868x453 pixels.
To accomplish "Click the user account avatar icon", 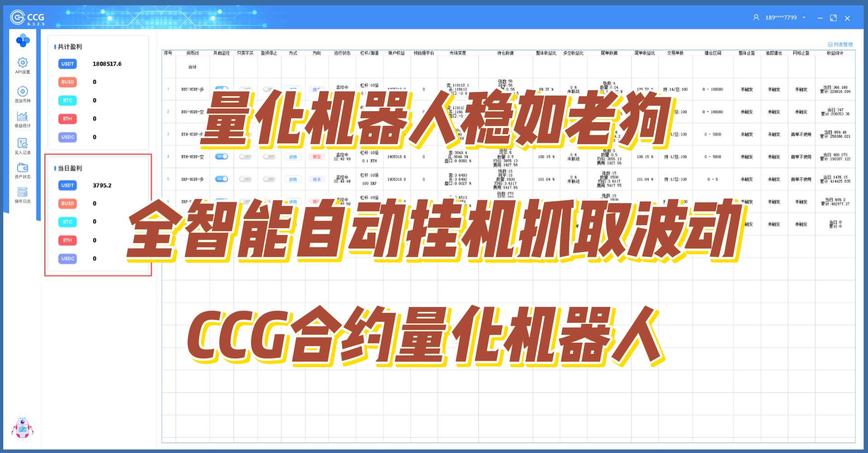I will pos(756,18).
